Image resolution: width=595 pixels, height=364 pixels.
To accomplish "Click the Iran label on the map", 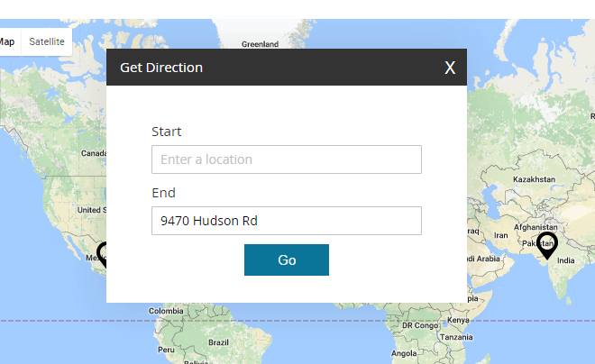I will click(x=501, y=235).
